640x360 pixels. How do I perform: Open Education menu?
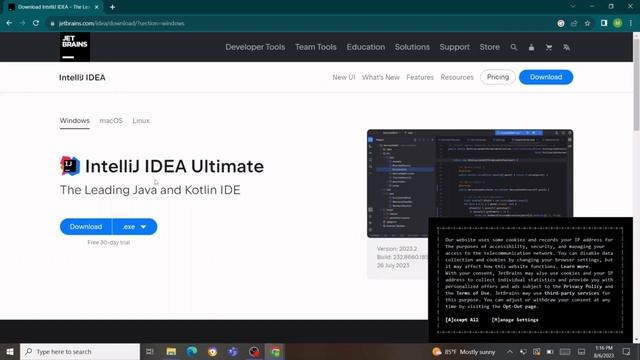pos(366,47)
